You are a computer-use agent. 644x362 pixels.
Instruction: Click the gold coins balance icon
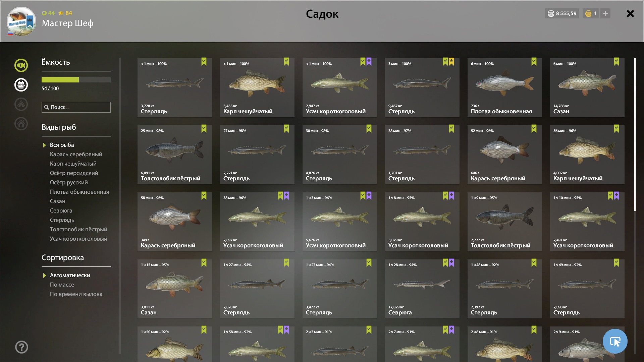[x=588, y=13]
